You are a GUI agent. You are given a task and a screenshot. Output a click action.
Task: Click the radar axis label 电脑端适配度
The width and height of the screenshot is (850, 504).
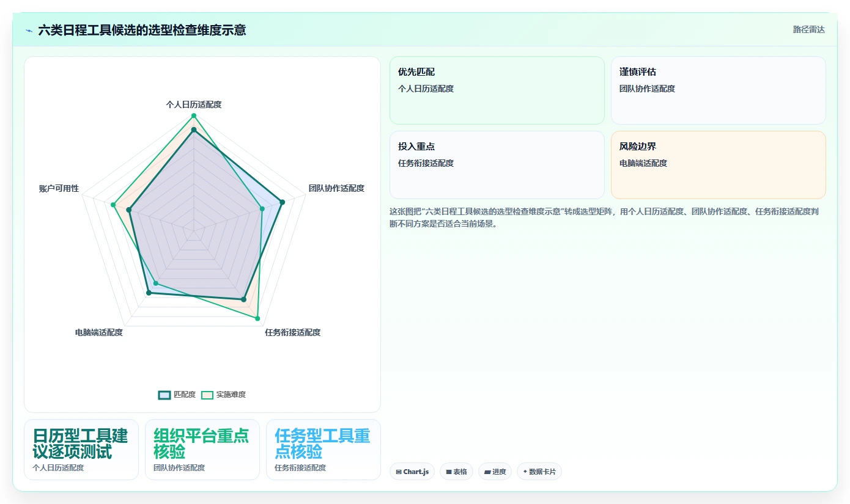[99, 332]
